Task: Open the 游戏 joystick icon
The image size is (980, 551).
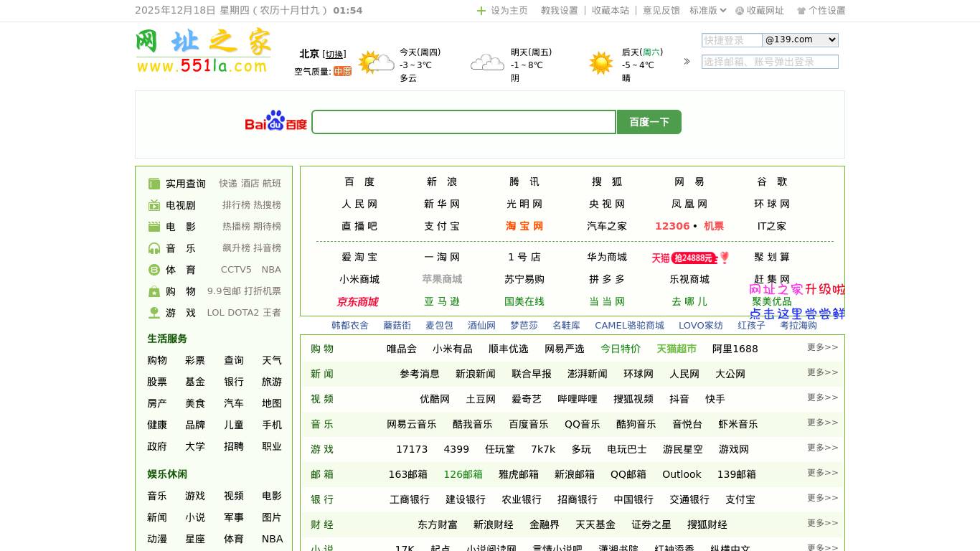Action: tap(154, 313)
